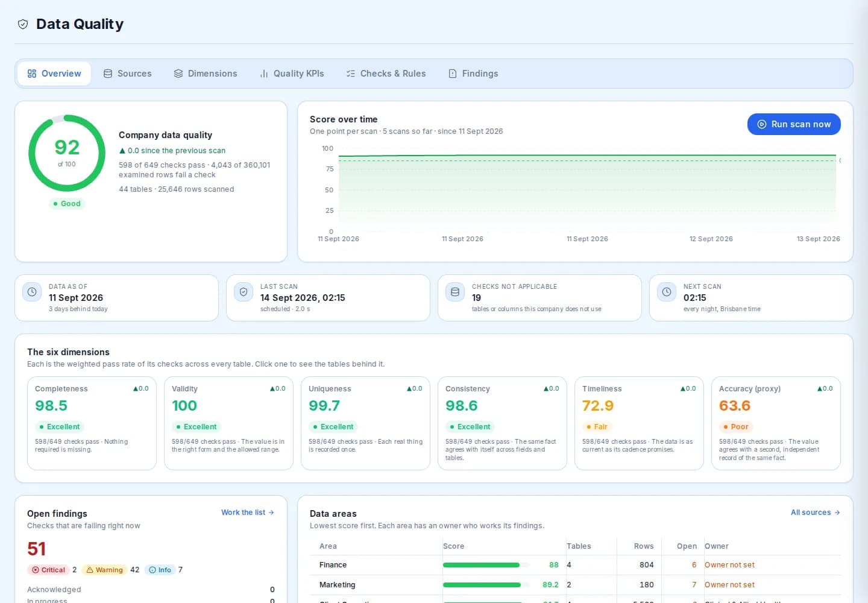Viewport: 868px width, 603px height.
Task: Click the Marketing score progress bar
Action: tap(486, 585)
